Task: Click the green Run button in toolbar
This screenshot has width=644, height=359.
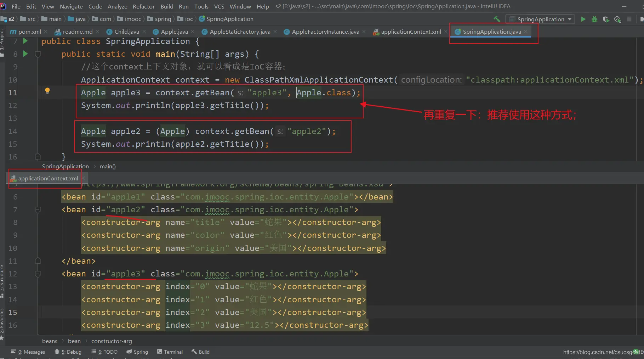Action: (x=583, y=19)
